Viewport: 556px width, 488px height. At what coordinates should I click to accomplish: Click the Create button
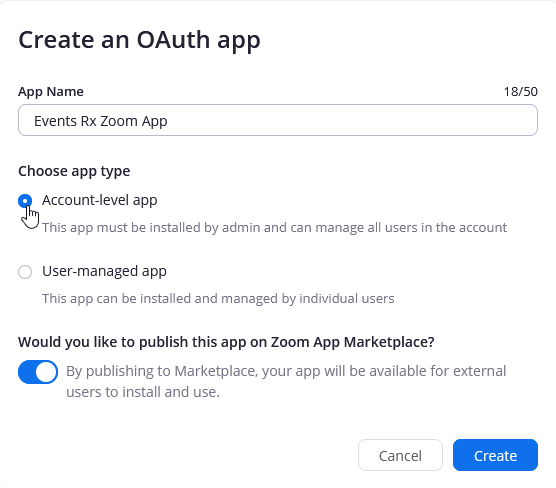tap(495, 455)
